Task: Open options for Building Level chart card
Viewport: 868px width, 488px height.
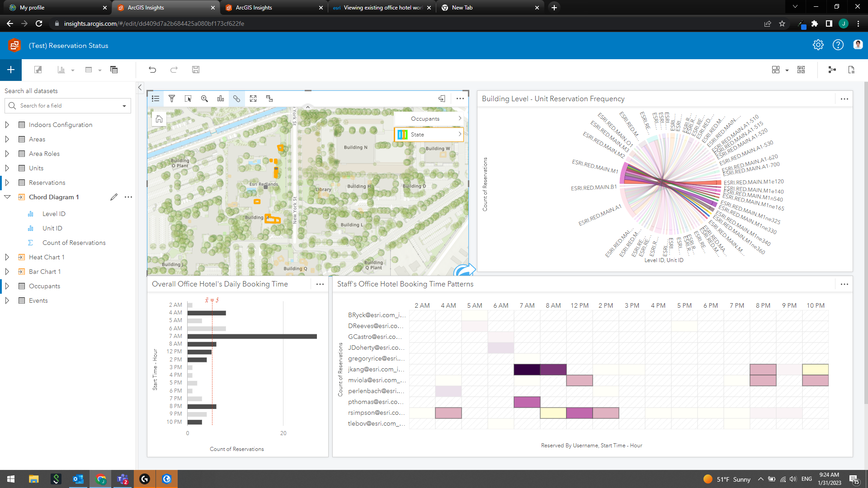Action: (844, 99)
